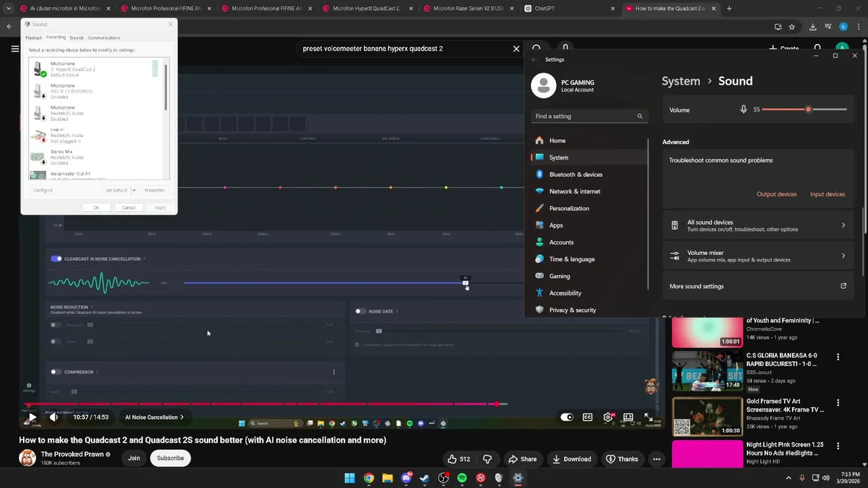This screenshot has height=488, width=868.
Task: Select HyperX QuadCast 2 Microphone device
Action: coord(95,69)
